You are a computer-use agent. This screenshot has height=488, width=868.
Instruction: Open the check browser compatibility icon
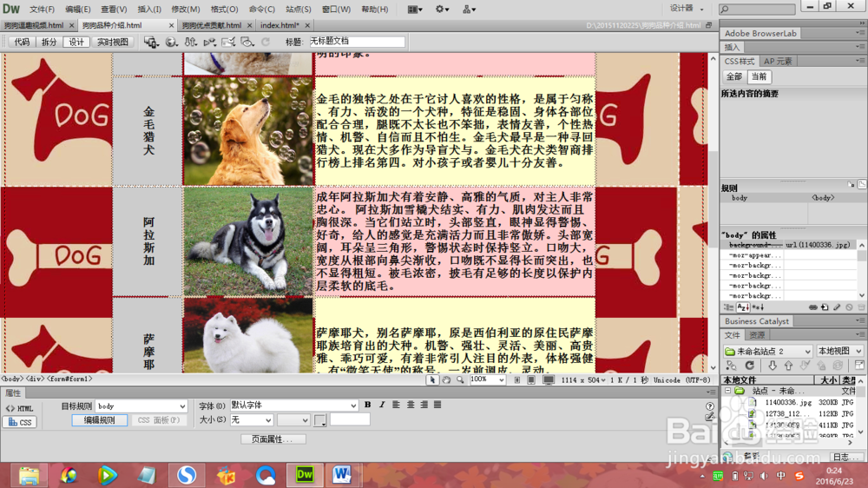[228, 42]
